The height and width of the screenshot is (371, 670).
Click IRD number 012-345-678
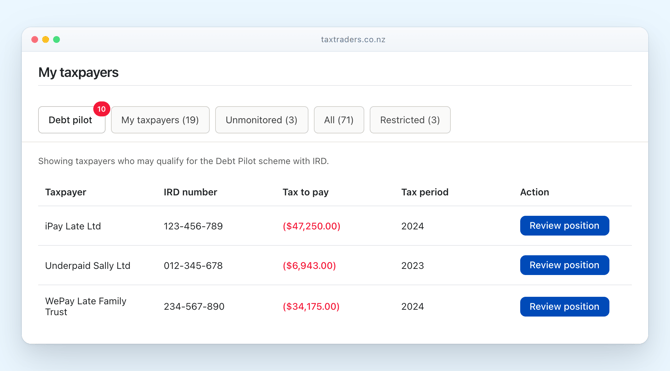point(193,265)
